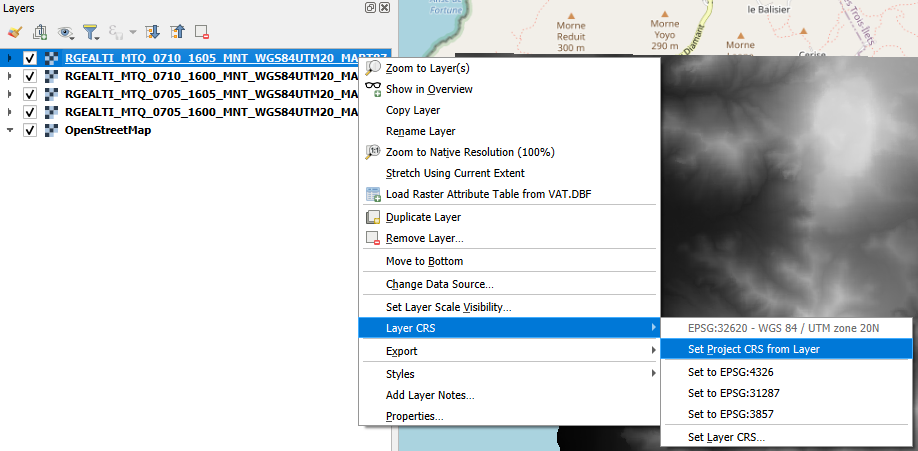Toggle visibility of RGEALTI_MTQ_0710_1600 layer
This screenshot has width=918, height=451.
click(x=30, y=77)
